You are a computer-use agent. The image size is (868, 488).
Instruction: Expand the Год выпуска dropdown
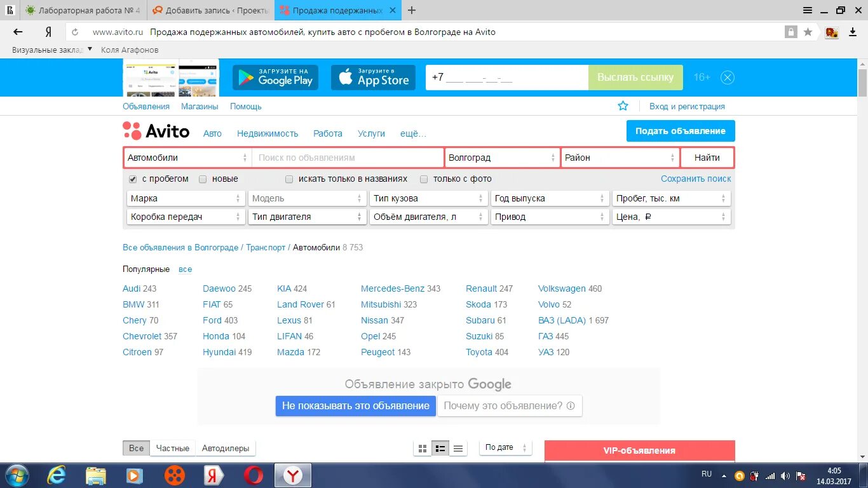coord(550,198)
